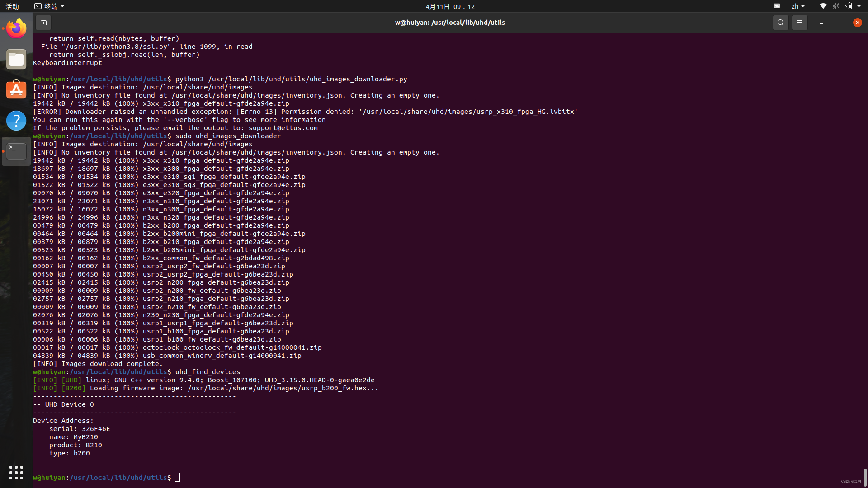
Task: Open a new terminal tab icon
Action: [x=43, y=22]
